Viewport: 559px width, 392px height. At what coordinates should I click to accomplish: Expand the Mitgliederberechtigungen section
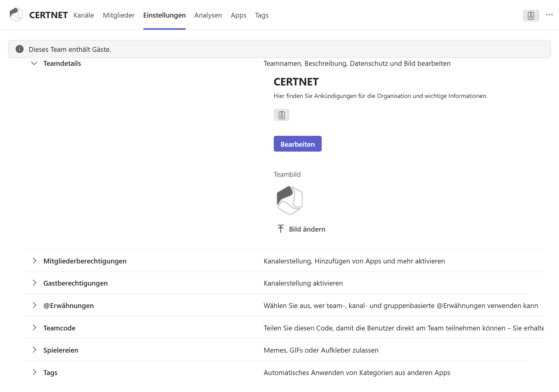34,261
